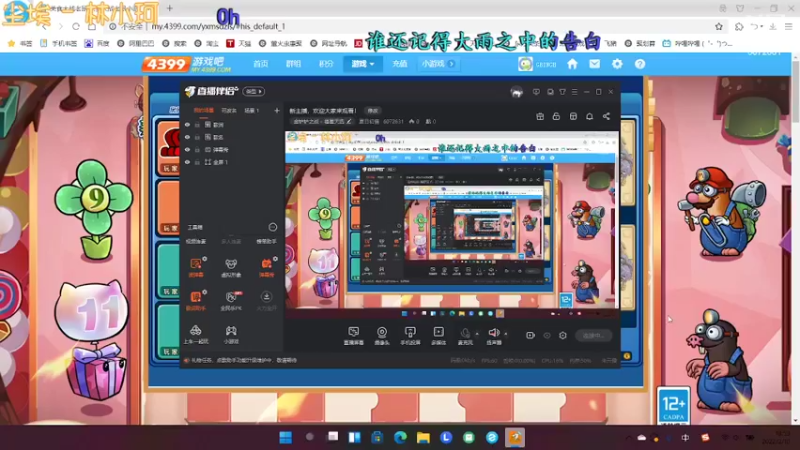Add a new scene with plus button
This screenshot has height=450, width=800.
pyautogui.click(x=277, y=110)
